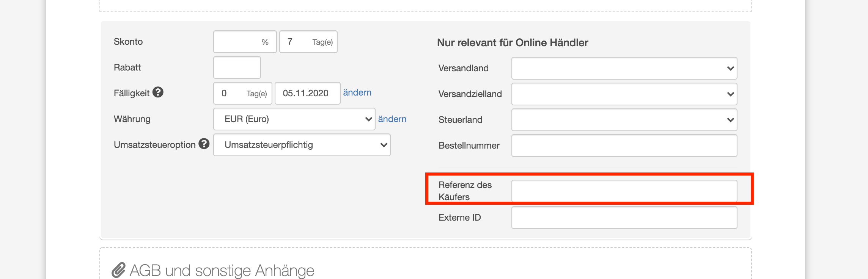Select the Steuerland dropdown
The height and width of the screenshot is (279, 868).
pyautogui.click(x=624, y=120)
